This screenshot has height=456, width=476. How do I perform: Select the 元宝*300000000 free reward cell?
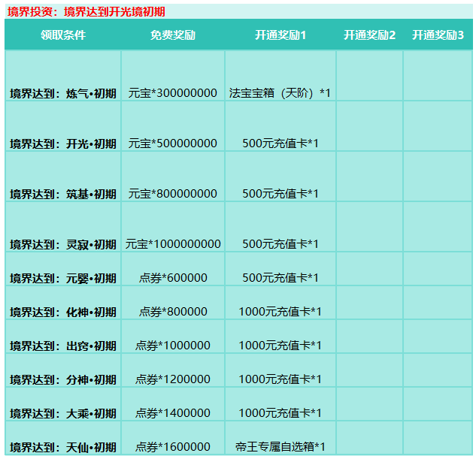173,93
